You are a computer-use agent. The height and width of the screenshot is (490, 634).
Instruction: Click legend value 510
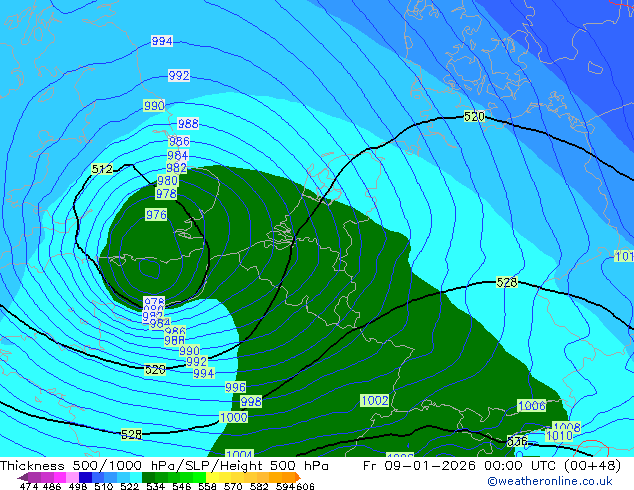(104, 486)
